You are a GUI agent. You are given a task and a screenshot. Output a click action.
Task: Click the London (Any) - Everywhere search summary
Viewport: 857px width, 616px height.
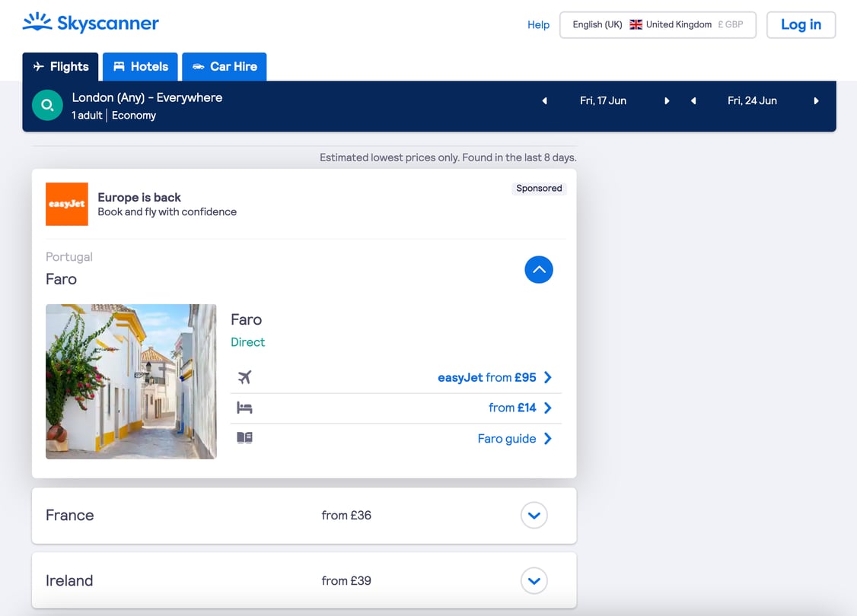click(147, 98)
